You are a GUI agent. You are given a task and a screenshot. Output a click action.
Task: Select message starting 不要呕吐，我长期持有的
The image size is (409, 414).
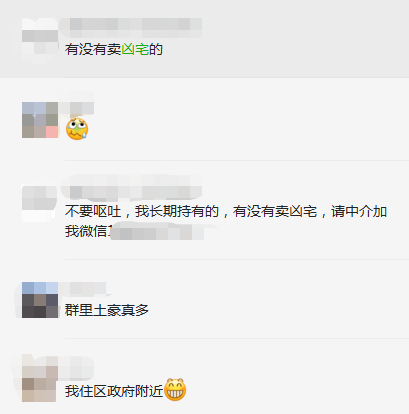pos(226,221)
